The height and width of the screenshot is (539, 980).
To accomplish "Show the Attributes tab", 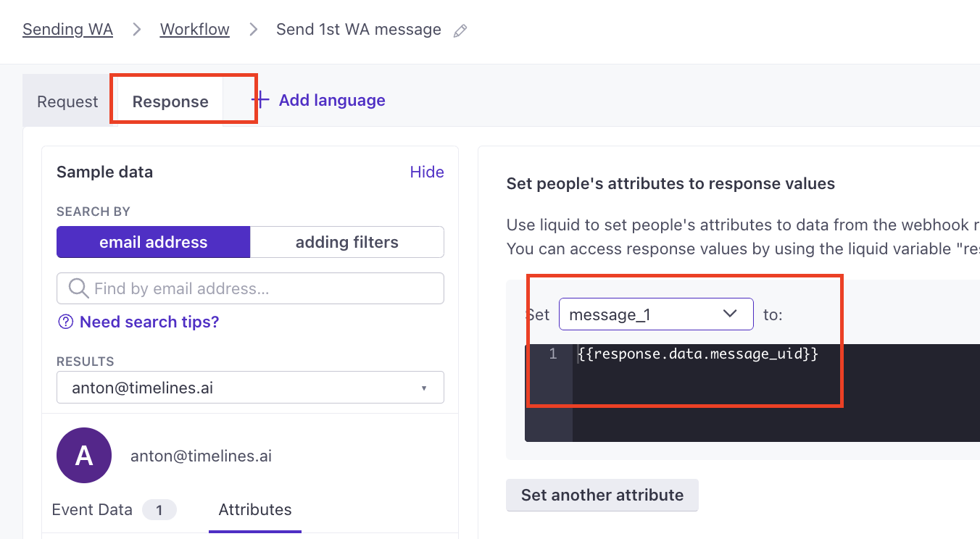I will pos(255,509).
